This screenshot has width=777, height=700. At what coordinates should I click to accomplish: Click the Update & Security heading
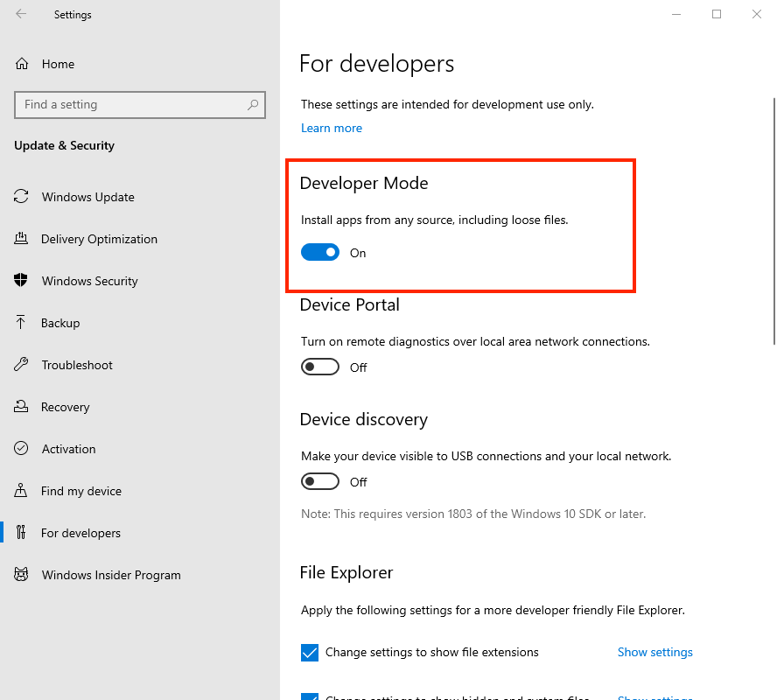(x=65, y=145)
